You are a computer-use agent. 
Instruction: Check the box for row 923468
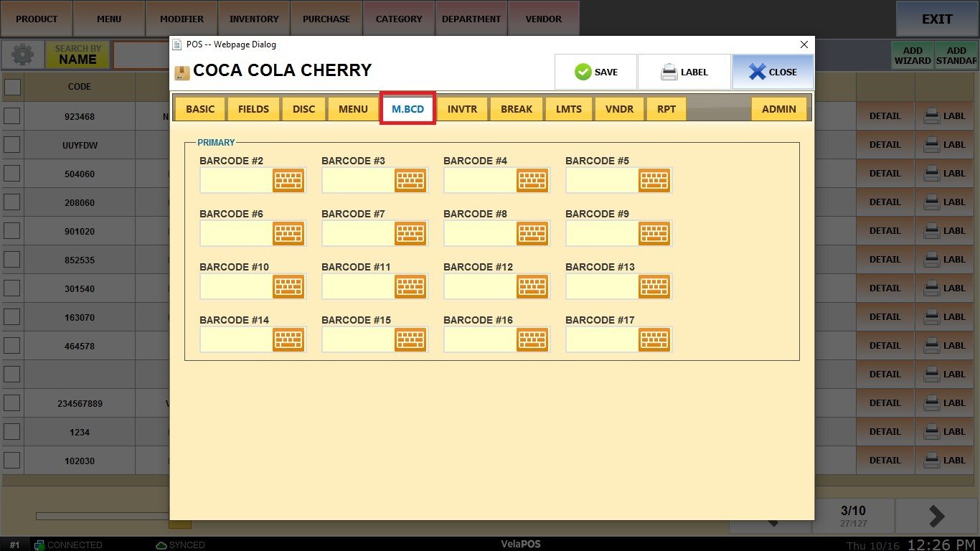(12, 116)
